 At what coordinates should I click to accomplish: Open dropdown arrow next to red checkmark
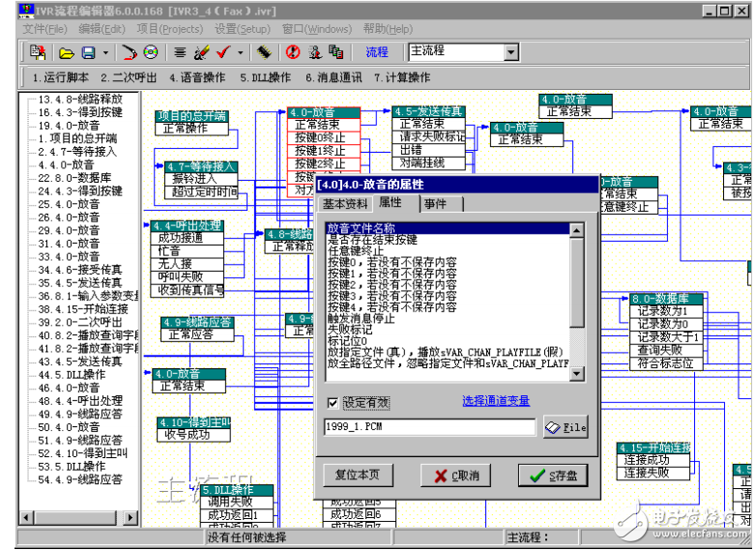(239, 52)
